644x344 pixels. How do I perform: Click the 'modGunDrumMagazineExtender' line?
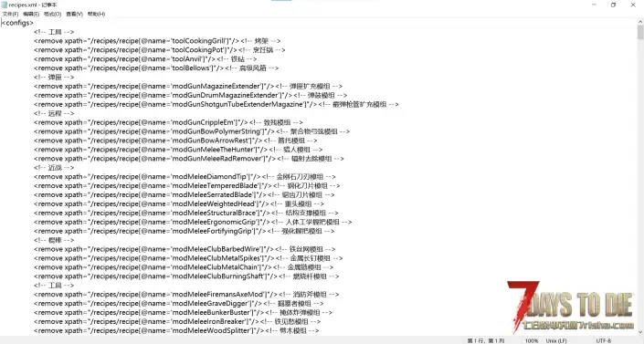(190, 95)
